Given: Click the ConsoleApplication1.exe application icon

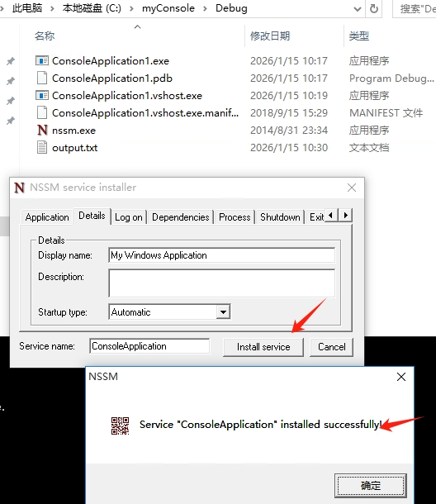Looking at the screenshot, I should [42, 60].
